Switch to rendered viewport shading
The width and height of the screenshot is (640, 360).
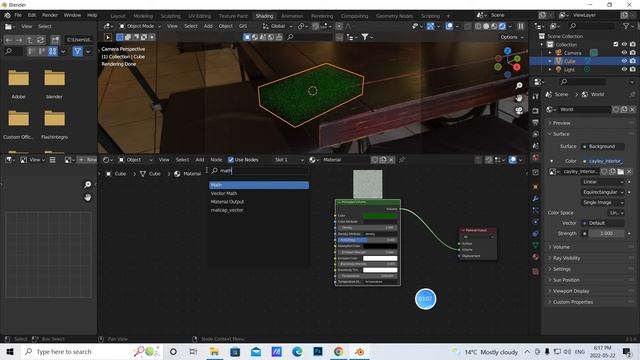click(502, 26)
